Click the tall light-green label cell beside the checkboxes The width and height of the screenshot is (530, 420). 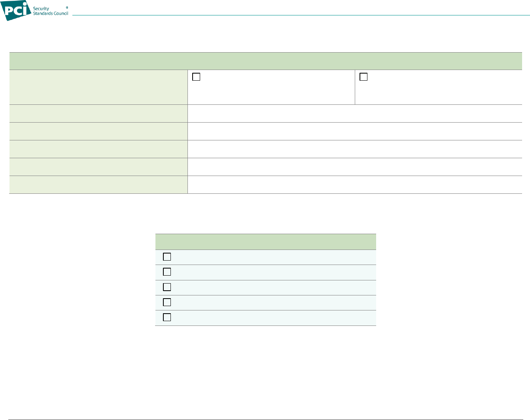coord(98,87)
